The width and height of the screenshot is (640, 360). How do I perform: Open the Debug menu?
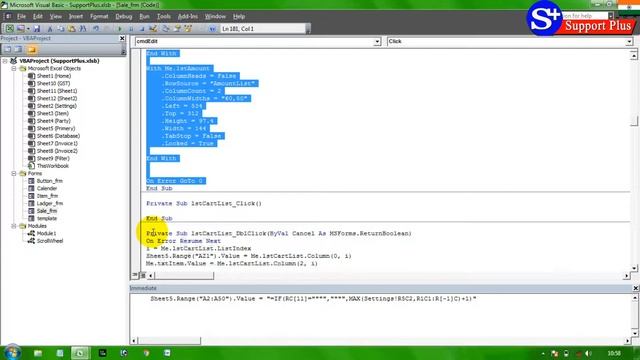(x=124, y=17)
